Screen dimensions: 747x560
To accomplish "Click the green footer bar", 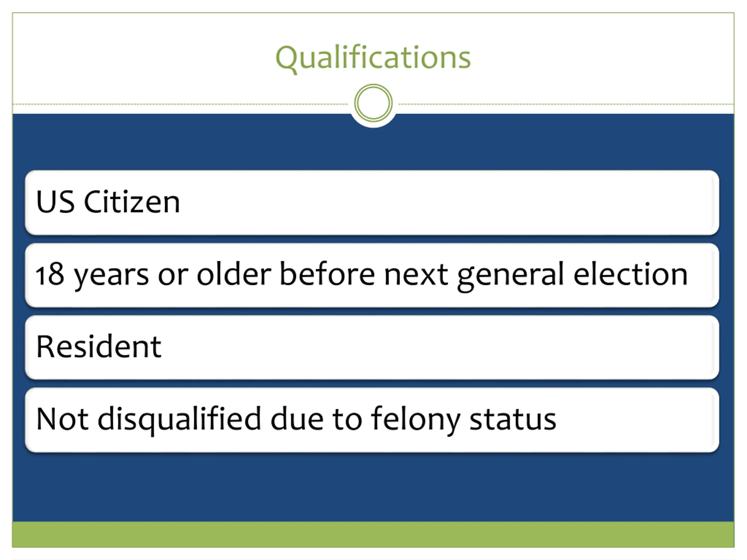I will pos(373,534).
